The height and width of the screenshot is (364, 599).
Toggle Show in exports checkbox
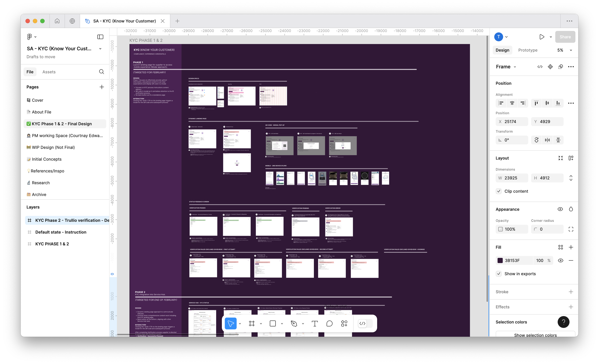(499, 274)
